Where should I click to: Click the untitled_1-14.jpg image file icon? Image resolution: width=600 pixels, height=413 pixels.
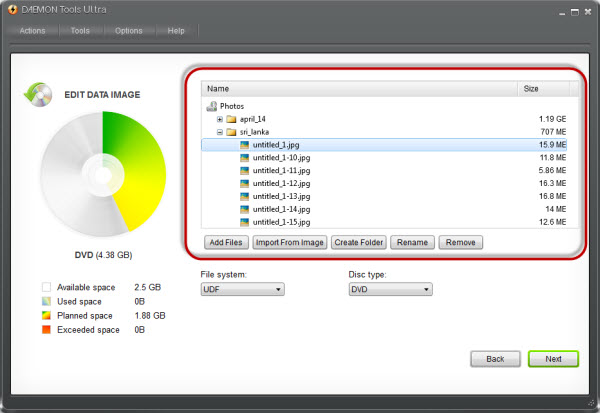(245, 209)
